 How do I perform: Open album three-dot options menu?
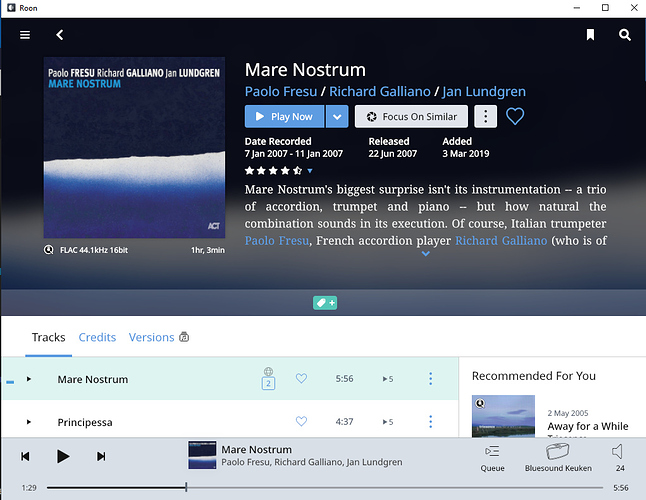click(x=485, y=117)
